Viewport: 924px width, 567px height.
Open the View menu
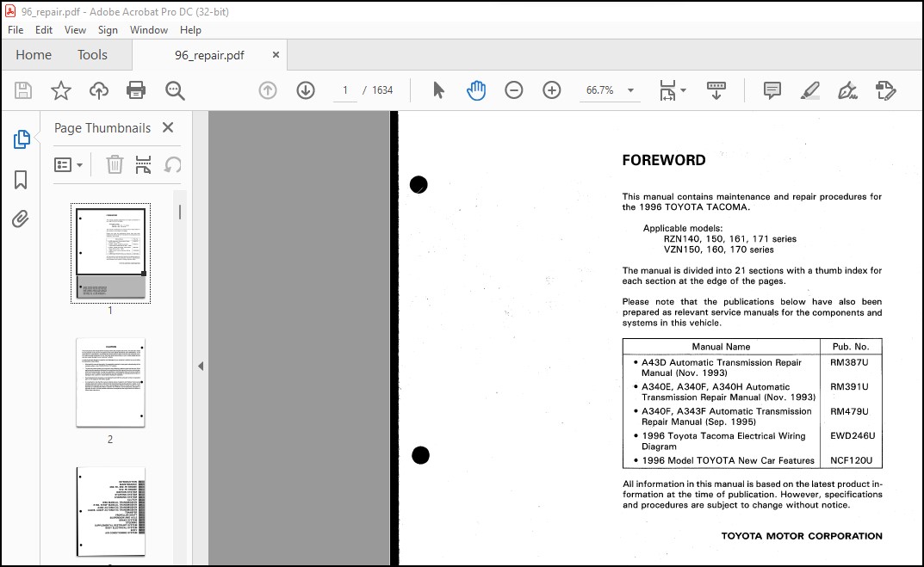click(75, 30)
